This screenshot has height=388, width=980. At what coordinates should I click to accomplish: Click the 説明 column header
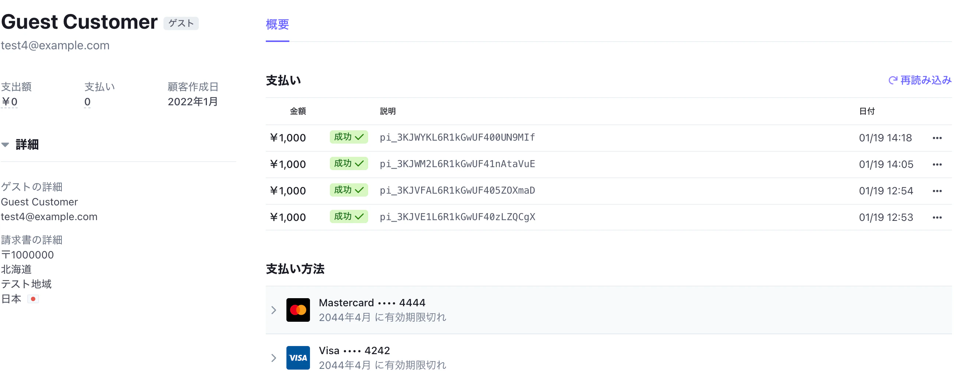click(x=388, y=111)
